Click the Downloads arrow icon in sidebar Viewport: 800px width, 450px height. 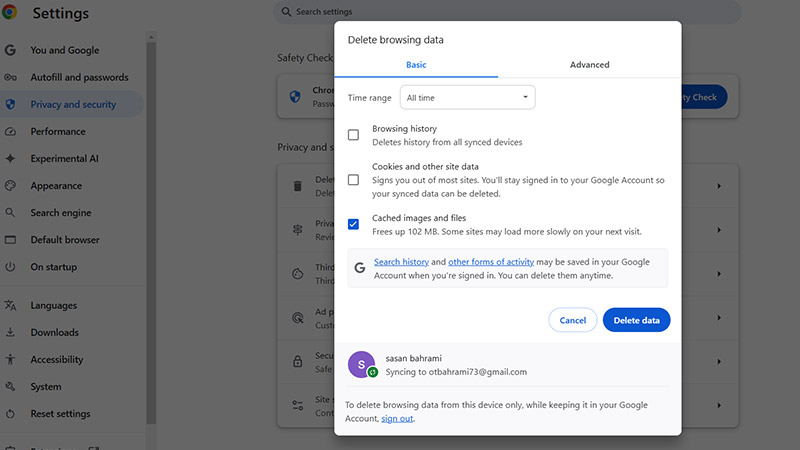tap(10, 332)
